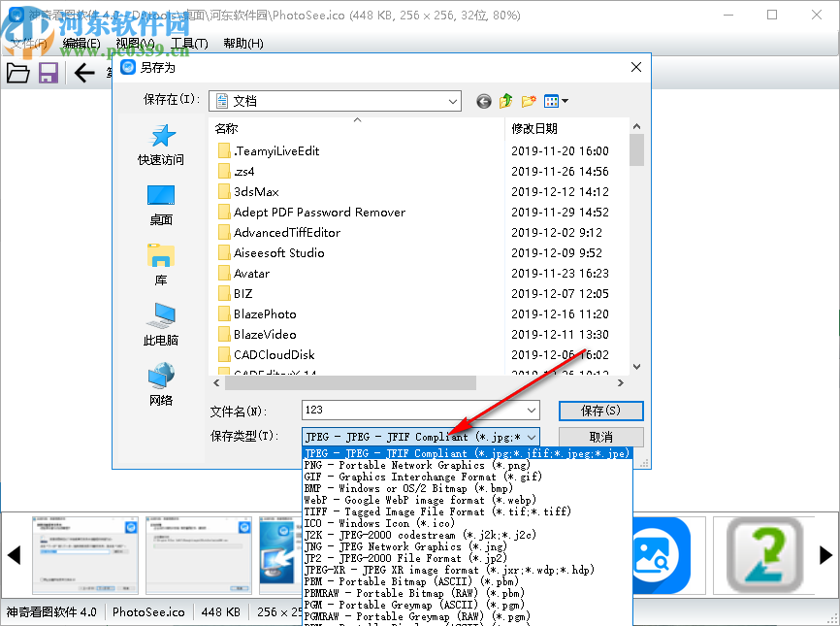Click the file name input field
840x626 pixels.
click(x=412, y=411)
